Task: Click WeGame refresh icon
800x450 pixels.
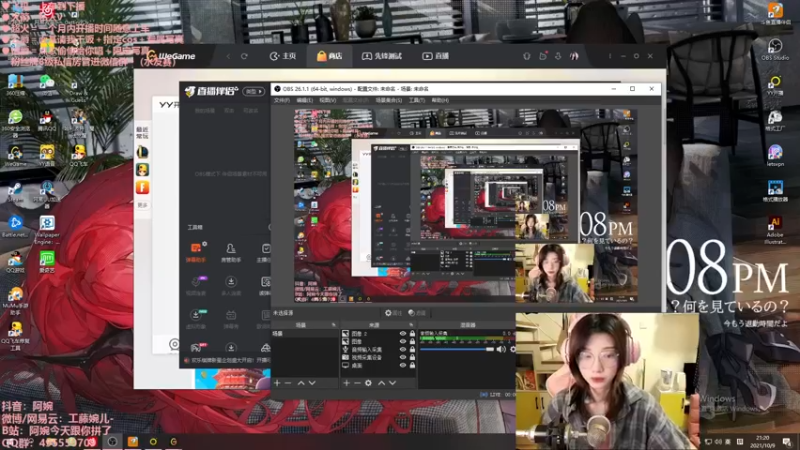Action: pyautogui.click(x=244, y=56)
